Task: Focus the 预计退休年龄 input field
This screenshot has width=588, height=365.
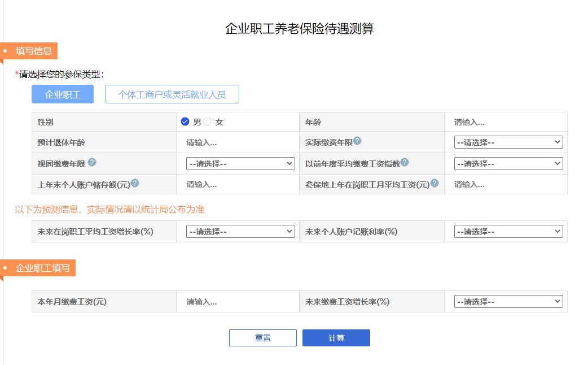Action: [x=237, y=142]
